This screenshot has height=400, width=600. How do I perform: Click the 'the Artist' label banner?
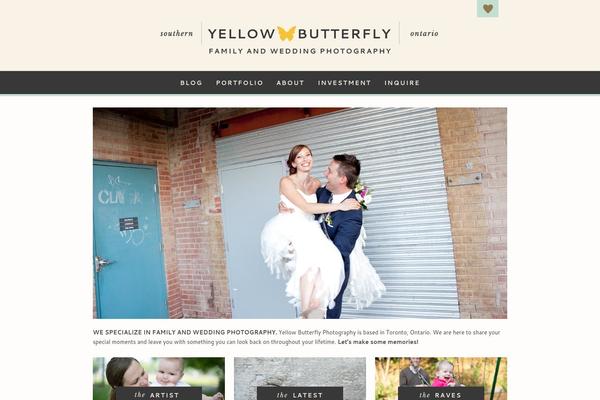point(159,394)
